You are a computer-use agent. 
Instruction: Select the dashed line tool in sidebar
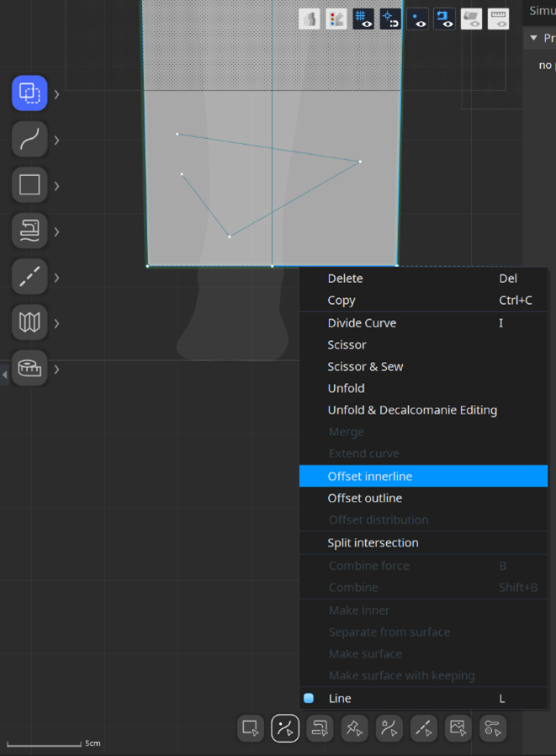coord(29,276)
